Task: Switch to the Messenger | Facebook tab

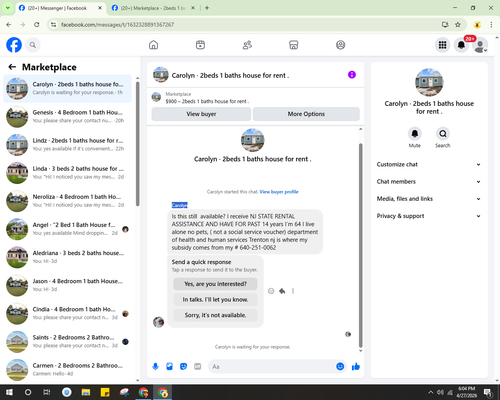Action: 57,8
